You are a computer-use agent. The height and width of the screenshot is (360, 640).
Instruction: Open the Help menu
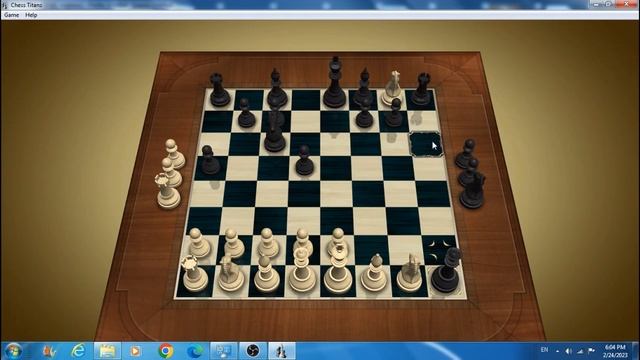pyautogui.click(x=31, y=15)
